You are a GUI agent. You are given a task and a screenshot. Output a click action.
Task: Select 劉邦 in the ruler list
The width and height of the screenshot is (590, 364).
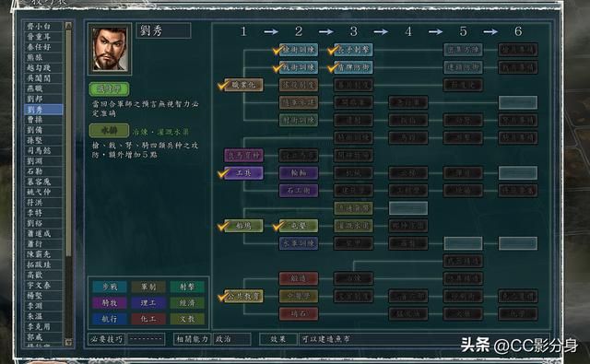43,99
